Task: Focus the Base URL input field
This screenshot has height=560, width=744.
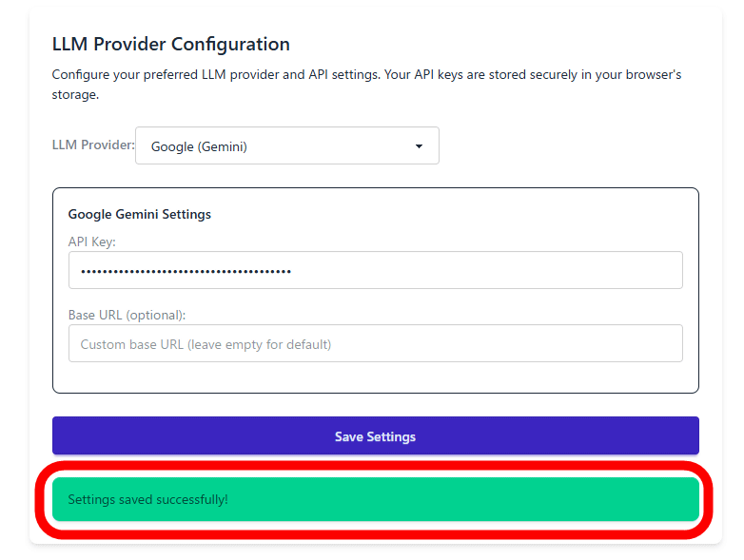Action: pyautogui.click(x=375, y=343)
